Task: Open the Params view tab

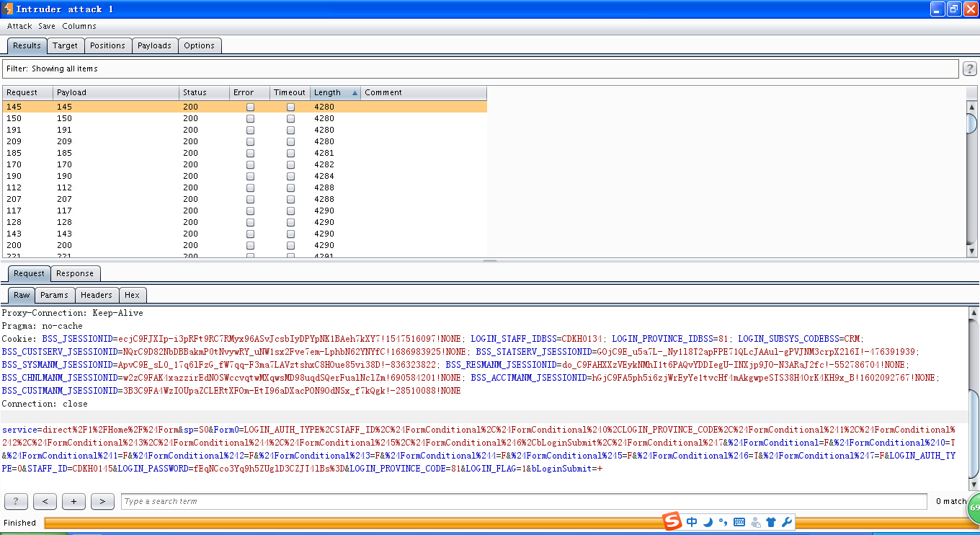Action: point(54,295)
